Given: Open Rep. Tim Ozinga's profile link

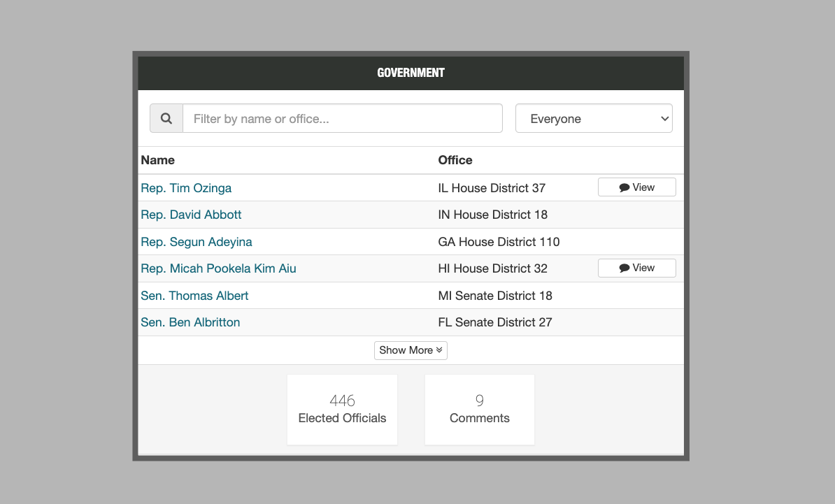Looking at the screenshot, I should (x=186, y=188).
